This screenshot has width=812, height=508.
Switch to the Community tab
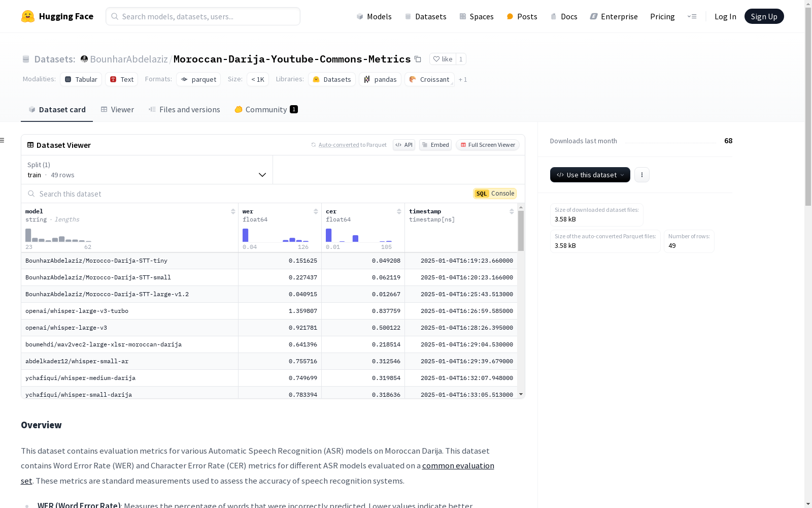(x=266, y=110)
